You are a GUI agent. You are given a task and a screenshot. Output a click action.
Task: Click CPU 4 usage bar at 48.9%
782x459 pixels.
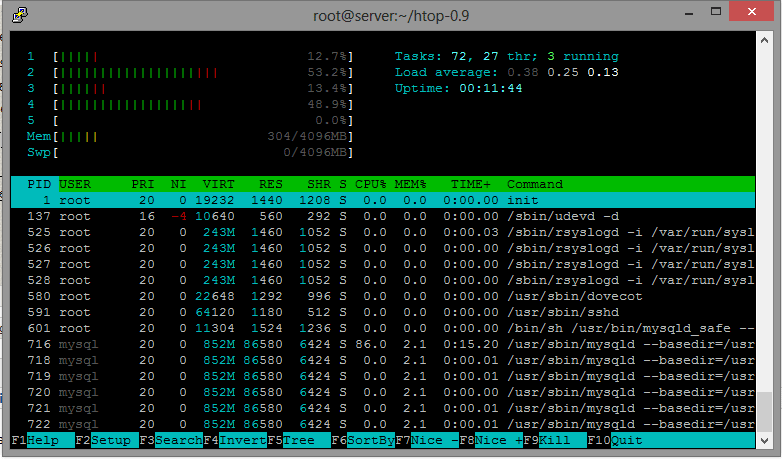[203, 104]
